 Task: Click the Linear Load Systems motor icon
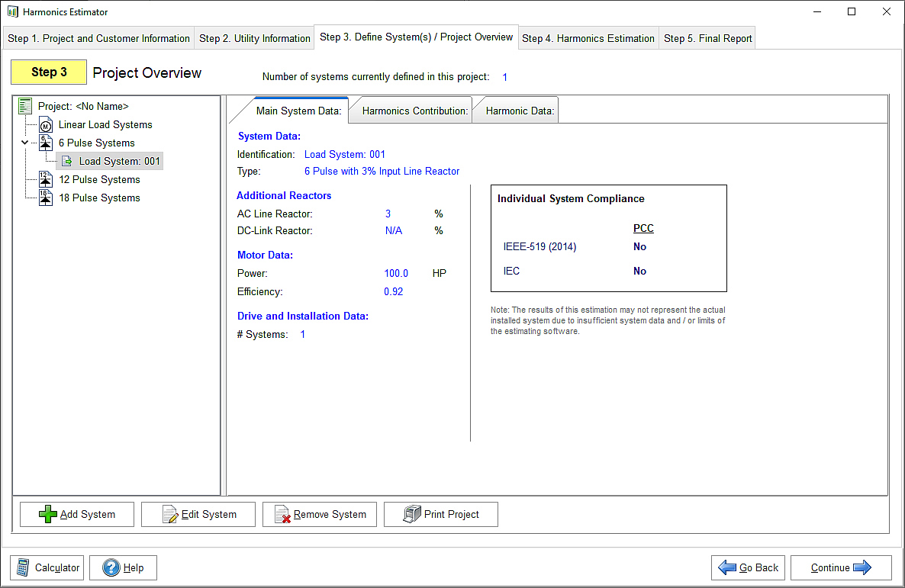click(46, 125)
